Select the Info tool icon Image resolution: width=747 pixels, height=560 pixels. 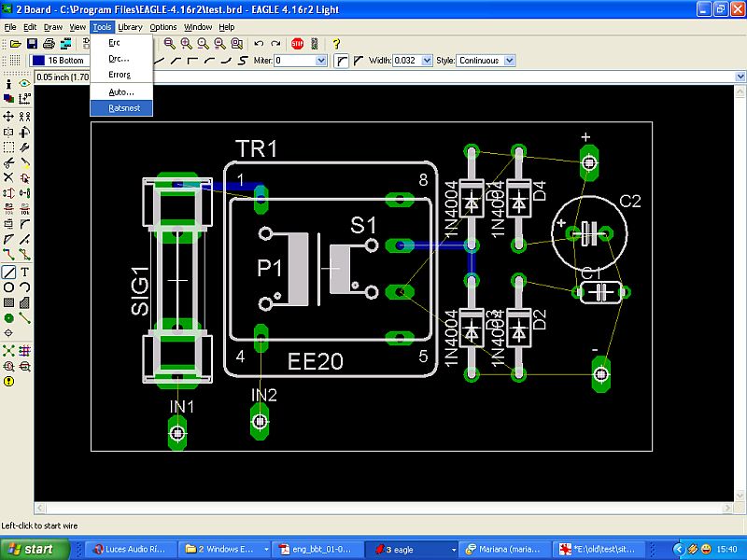click(x=8, y=84)
